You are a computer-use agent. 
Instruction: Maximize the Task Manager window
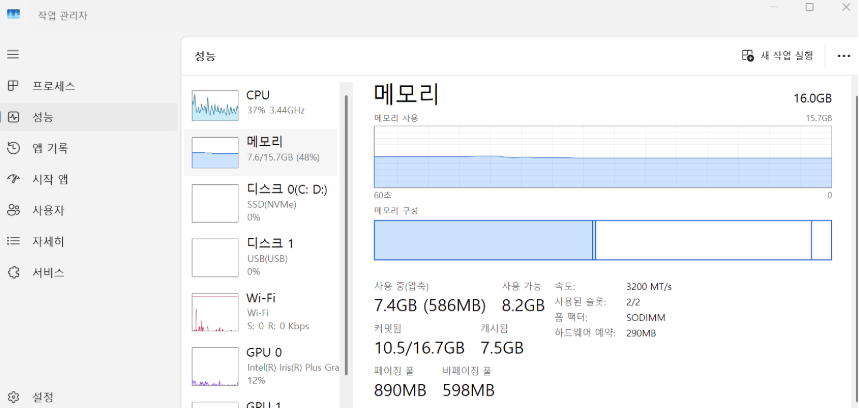(809, 7)
